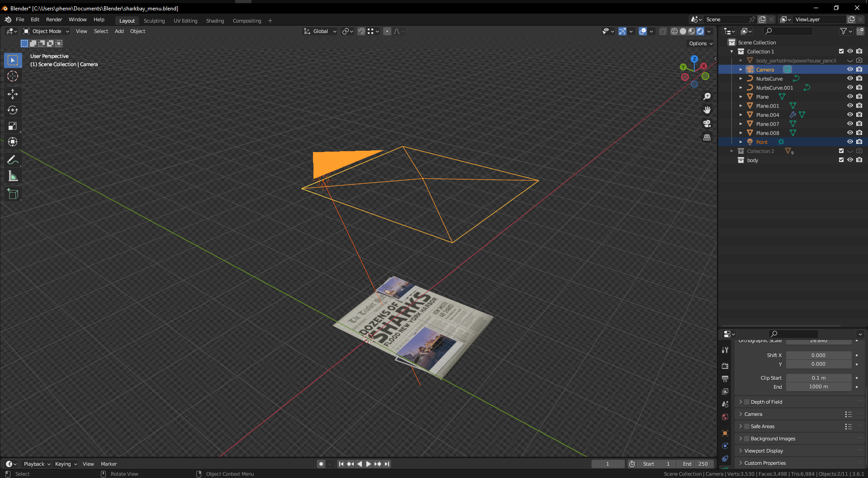Pick the Measure tool
Screen dimensions: 868x478
coord(13,177)
